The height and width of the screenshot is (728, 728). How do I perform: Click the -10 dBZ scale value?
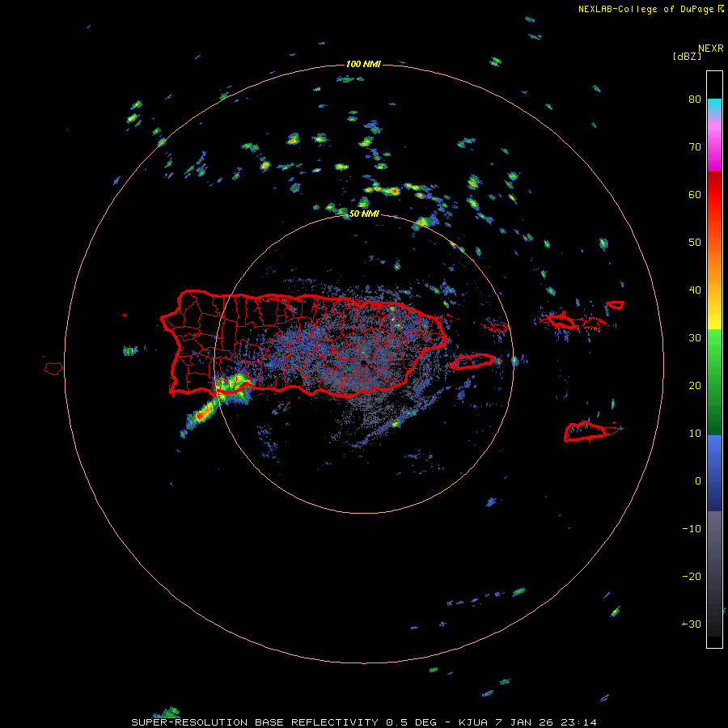(692, 529)
